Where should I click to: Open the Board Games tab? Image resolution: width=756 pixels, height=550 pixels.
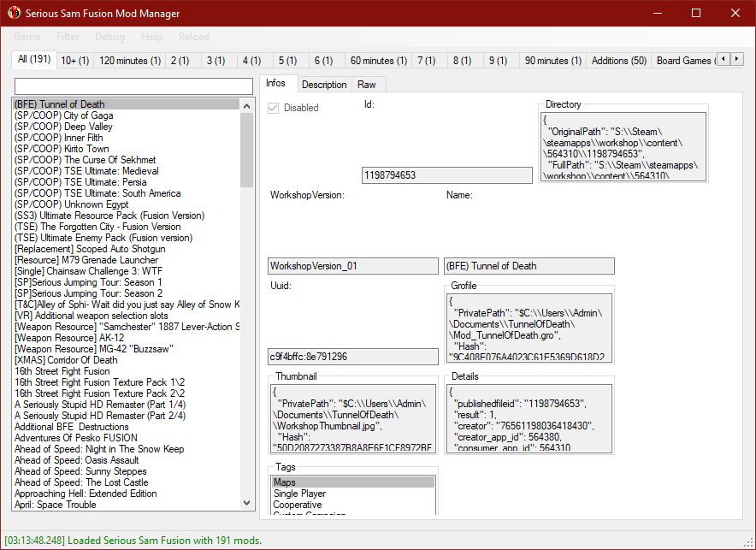[x=683, y=61]
